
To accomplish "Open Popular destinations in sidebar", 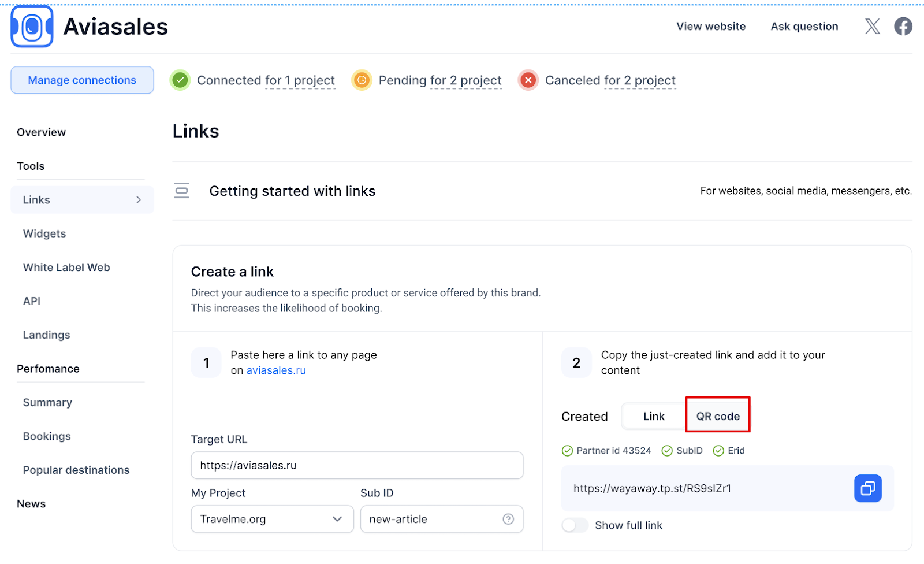I will coord(76,470).
